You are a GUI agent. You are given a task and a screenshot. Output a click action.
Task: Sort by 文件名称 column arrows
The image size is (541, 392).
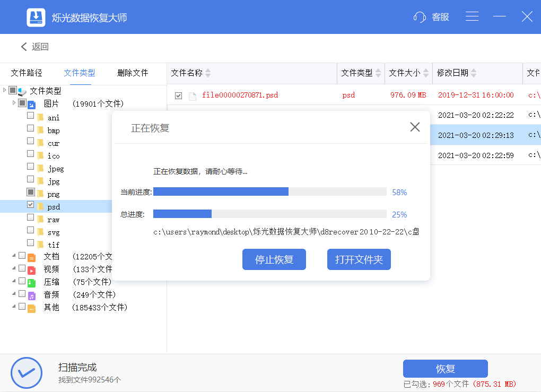pos(208,73)
